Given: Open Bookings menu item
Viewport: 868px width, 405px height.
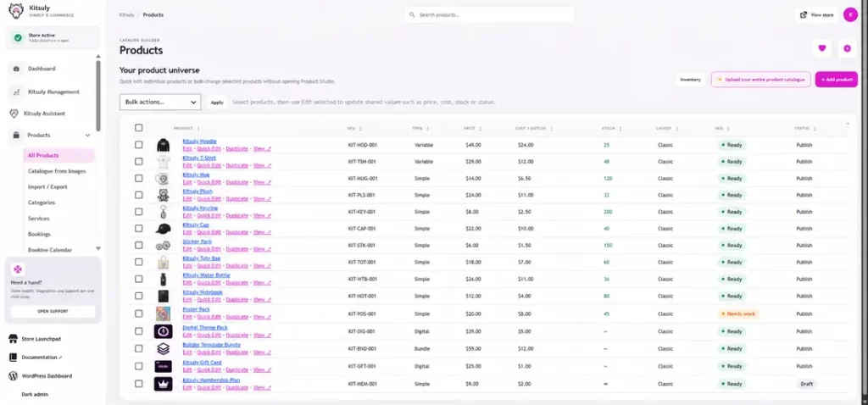Looking at the screenshot, I should [39, 234].
